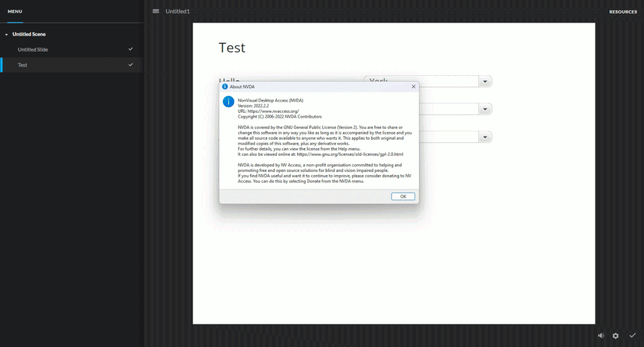Open the RESOURCES tab
The width and height of the screenshot is (644, 347).
(x=623, y=12)
